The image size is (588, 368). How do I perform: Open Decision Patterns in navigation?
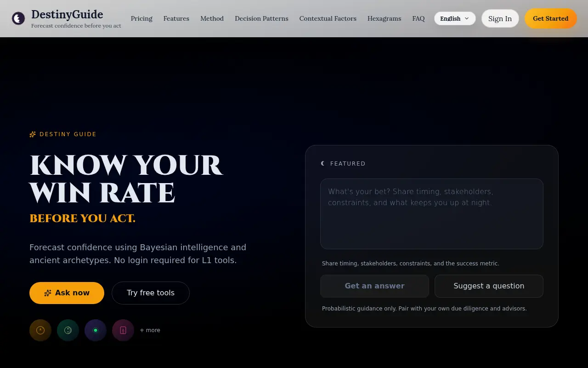click(261, 18)
